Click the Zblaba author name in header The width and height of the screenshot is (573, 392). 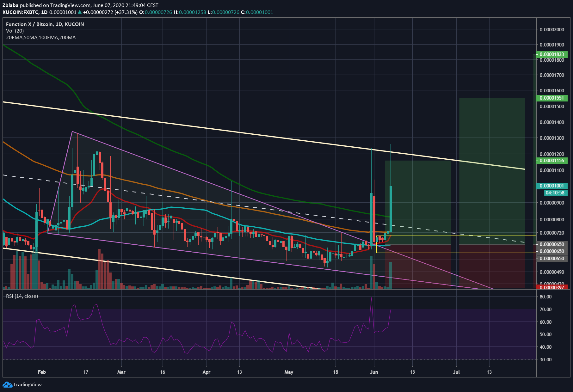pos(10,5)
